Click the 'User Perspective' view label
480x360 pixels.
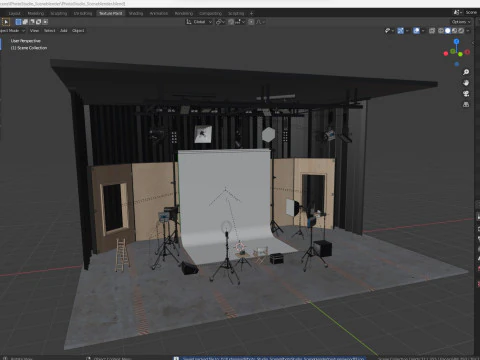point(26,41)
